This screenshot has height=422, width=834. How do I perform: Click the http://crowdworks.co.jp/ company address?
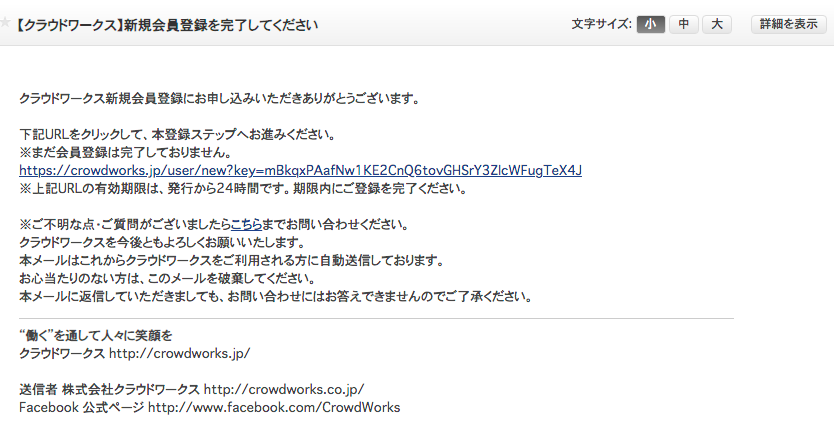(x=284, y=389)
